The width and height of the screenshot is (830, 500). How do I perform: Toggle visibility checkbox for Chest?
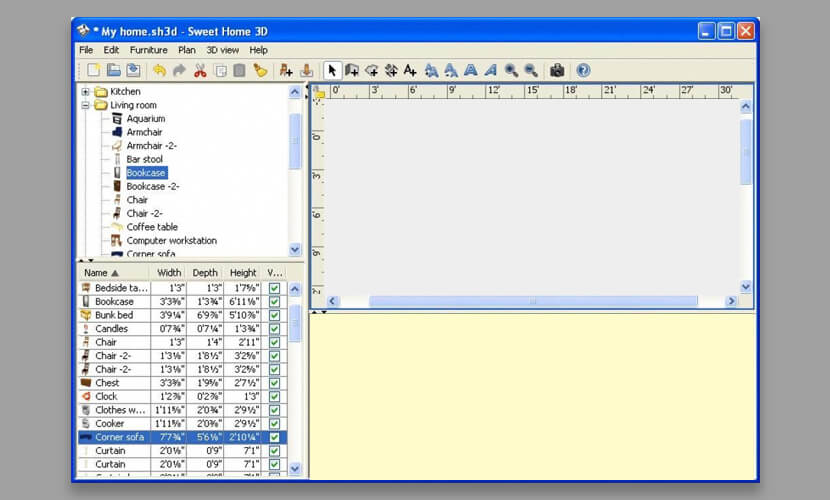point(274,383)
